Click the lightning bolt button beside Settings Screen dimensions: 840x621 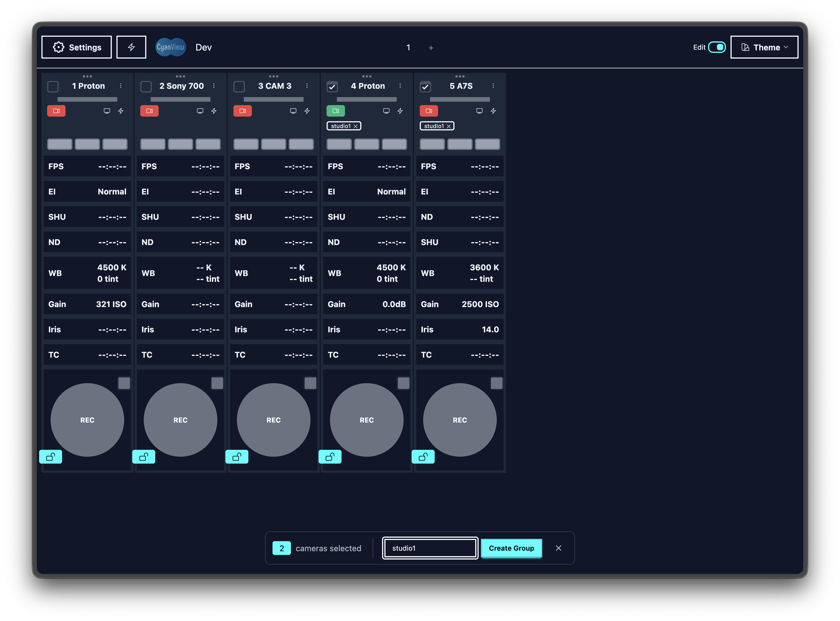click(131, 47)
